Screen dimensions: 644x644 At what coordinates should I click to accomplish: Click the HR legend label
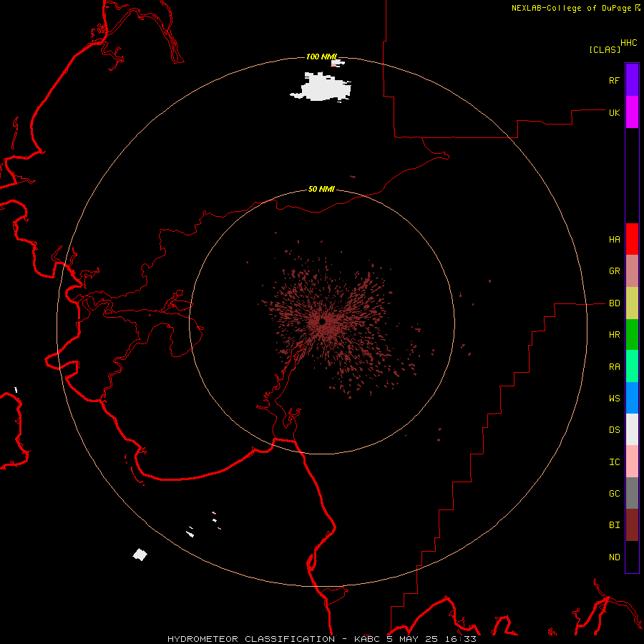click(614, 335)
